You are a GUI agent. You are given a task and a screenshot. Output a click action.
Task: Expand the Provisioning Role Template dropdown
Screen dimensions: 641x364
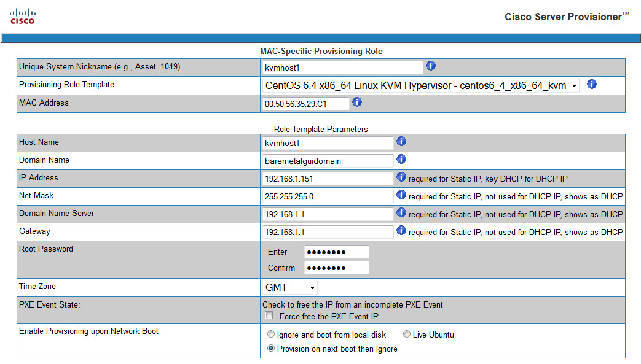420,86
